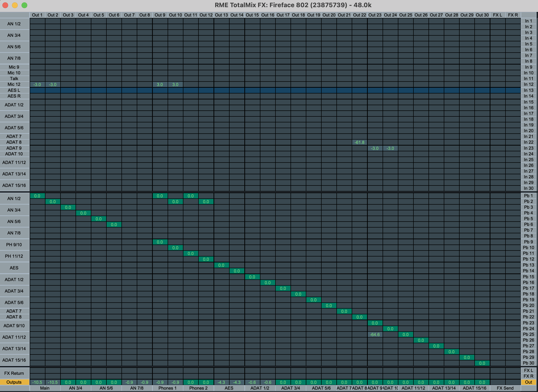
Task: Click the Pb 13 label on right
Action: click(528, 265)
